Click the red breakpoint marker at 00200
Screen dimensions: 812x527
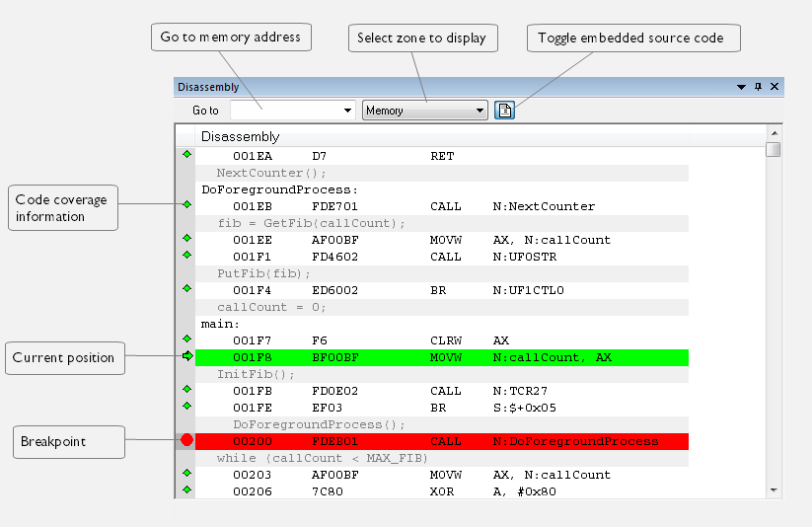(186, 440)
